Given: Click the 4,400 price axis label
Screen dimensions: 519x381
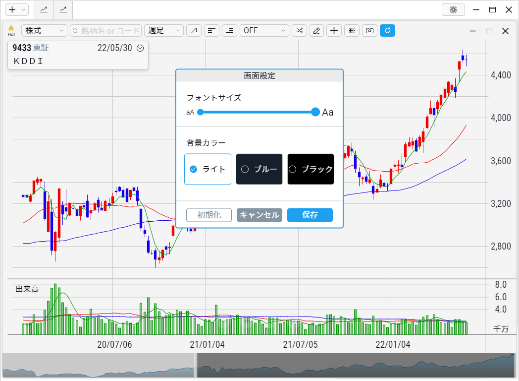Looking at the screenshot, I should pyautogui.click(x=501, y=75).
